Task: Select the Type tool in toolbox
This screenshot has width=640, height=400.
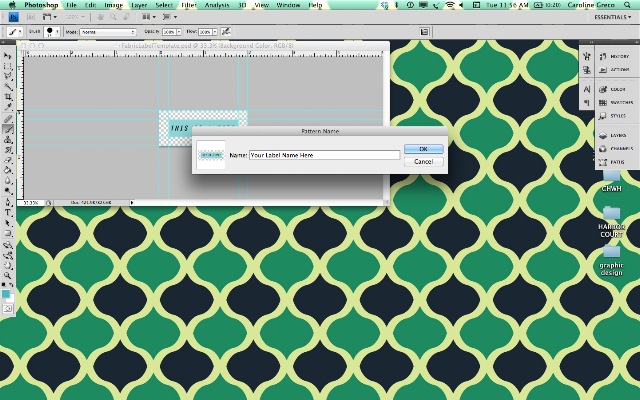Action: (8, 213)
